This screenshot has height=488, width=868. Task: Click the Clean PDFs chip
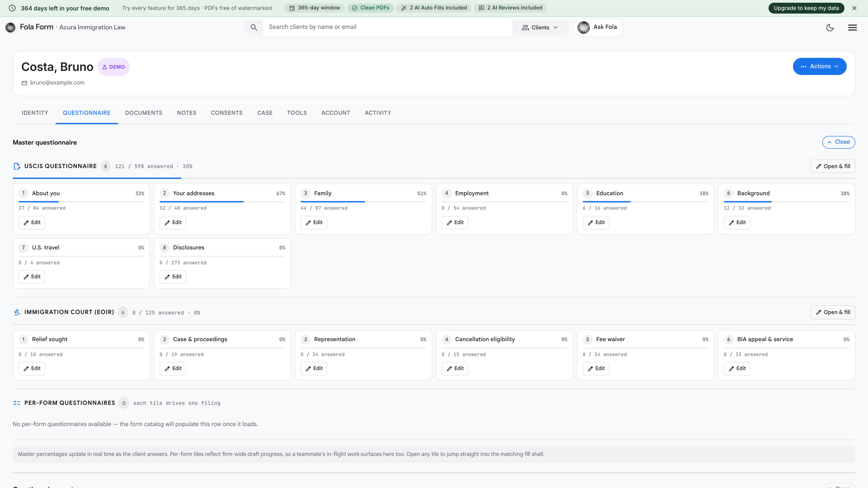[370, 8]
